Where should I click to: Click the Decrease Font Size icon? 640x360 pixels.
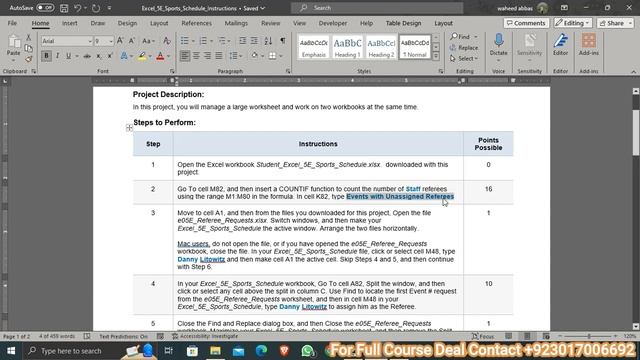point(132,41)
